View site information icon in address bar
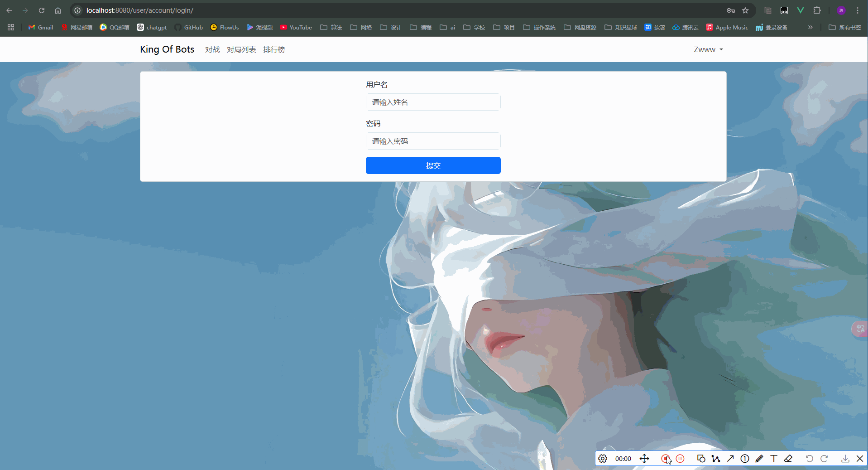The width and height of the screenshot is (868, 470). click(x=77, y=10)
